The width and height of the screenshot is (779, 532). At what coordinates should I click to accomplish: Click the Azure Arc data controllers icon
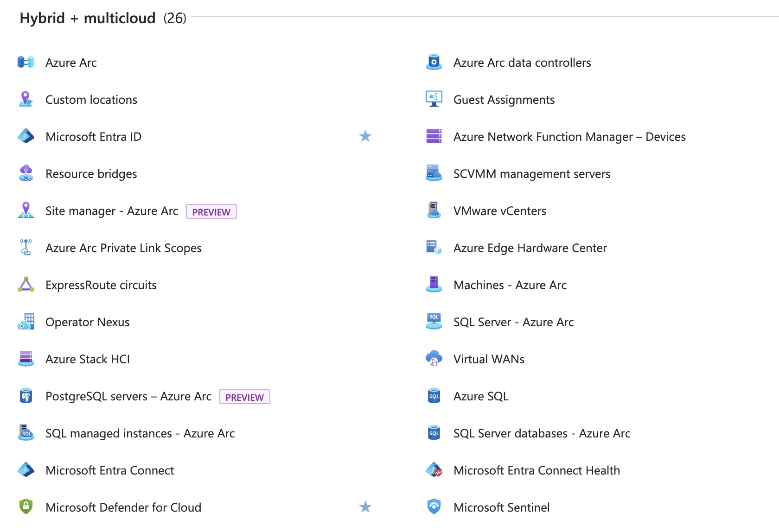tap(434, 62)
